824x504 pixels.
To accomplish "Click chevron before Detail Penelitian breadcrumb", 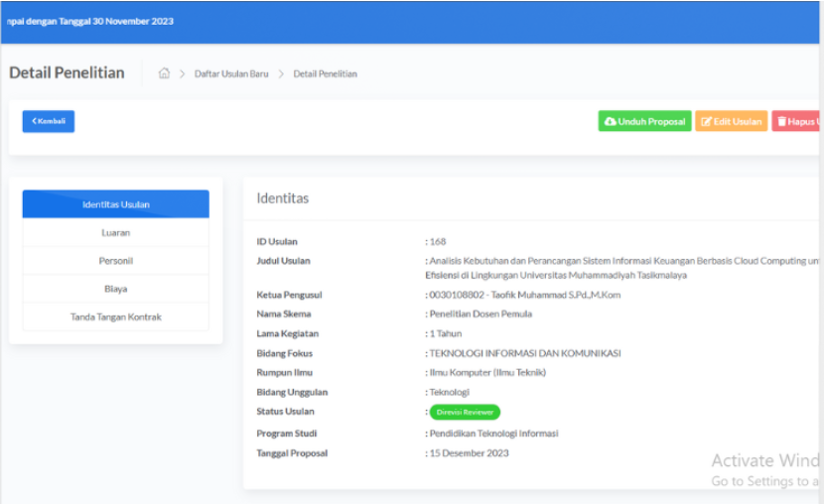I will tap(281, 74).
